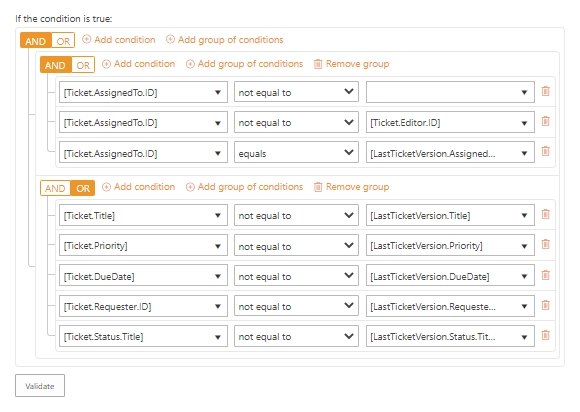Open the [Ticket.Editor.ID] value dropdown
580x412 pixels.
(450, 122)
